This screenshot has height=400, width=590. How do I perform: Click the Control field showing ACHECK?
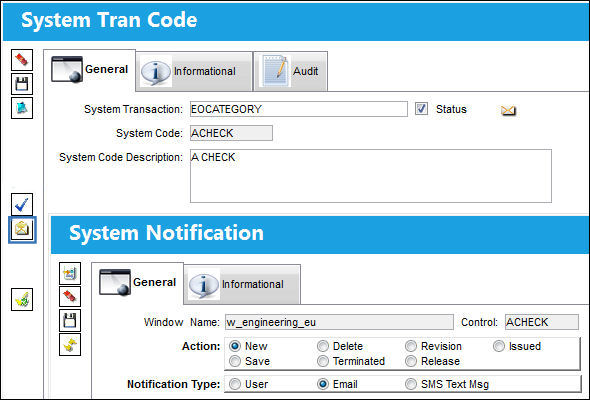click(542, 322)
